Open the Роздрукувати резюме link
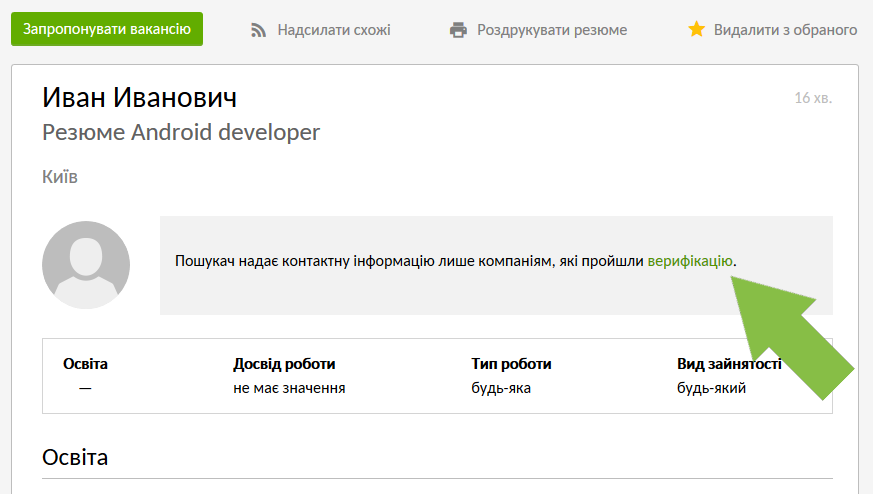This screenshot has height=494, width=873. pyautogui.click(x=552, y=30)
